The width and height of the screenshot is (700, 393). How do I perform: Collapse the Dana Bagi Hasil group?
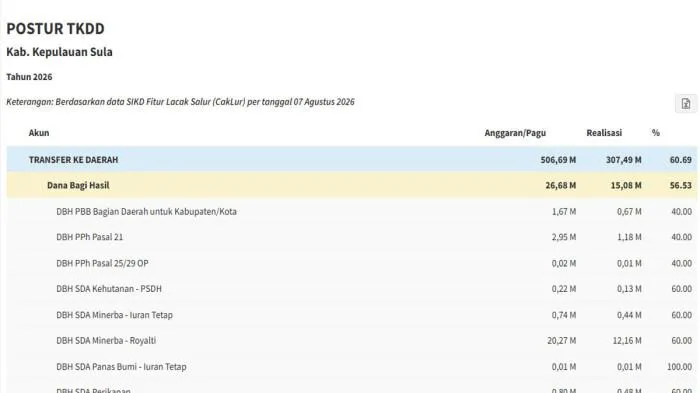(x=352, y=185)
